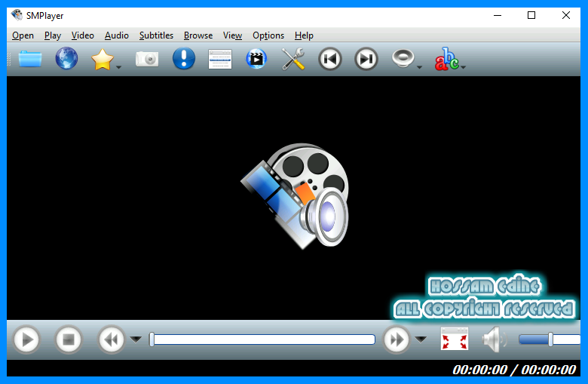Viewport: 588px width, 384px height.
Task: Open the Subtitles menu
Action: click(156, 35)
